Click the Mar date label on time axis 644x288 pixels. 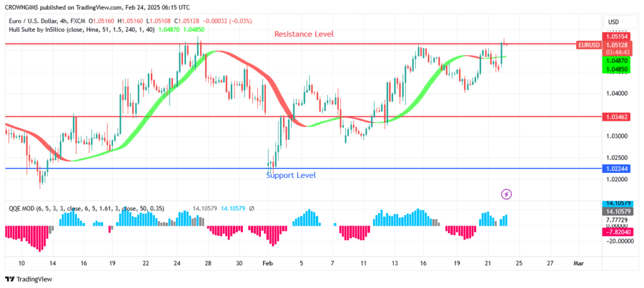579,263
